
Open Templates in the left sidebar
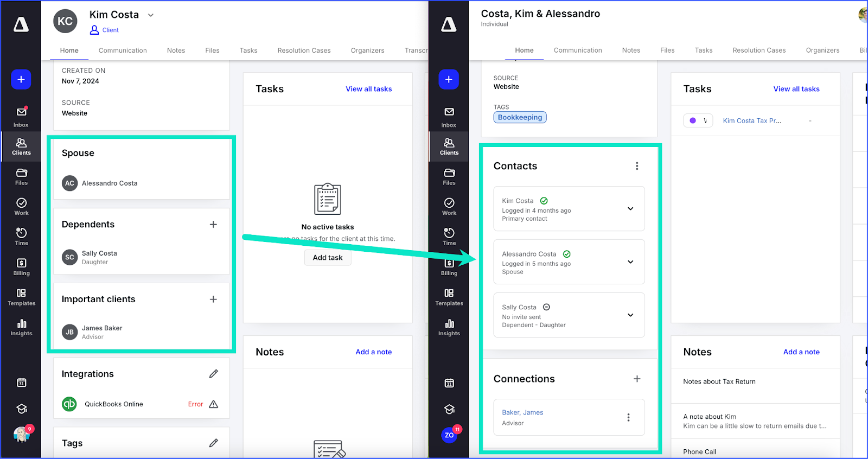click(21, 296)
